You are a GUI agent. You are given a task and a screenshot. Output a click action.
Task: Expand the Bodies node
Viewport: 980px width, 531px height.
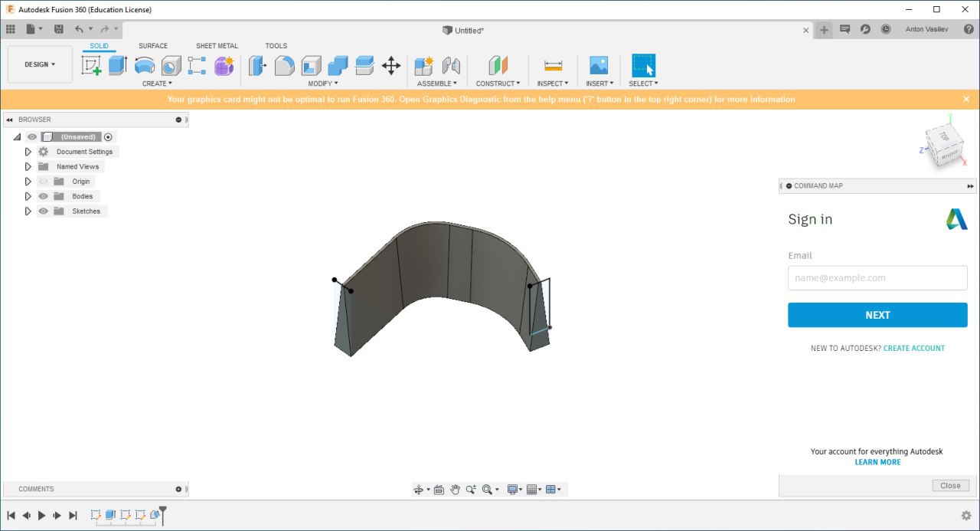[28, 196]
